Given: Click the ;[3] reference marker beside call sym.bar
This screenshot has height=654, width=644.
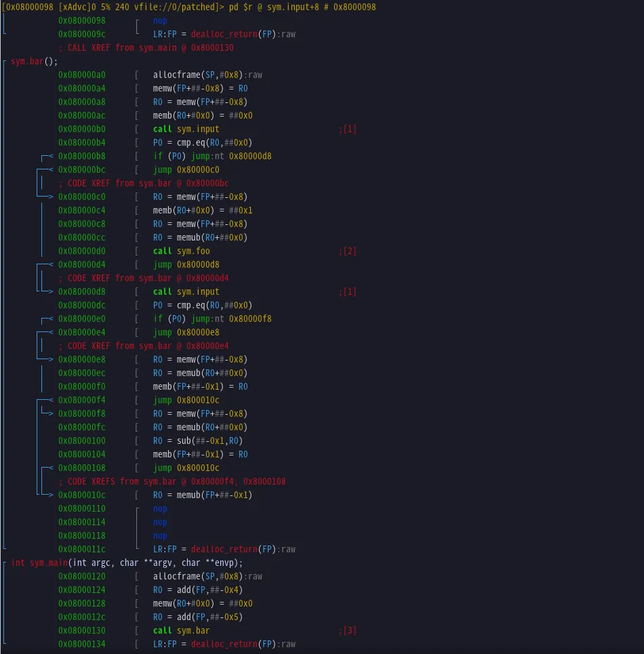Looking at the screenshot, I should coord(346,630).
